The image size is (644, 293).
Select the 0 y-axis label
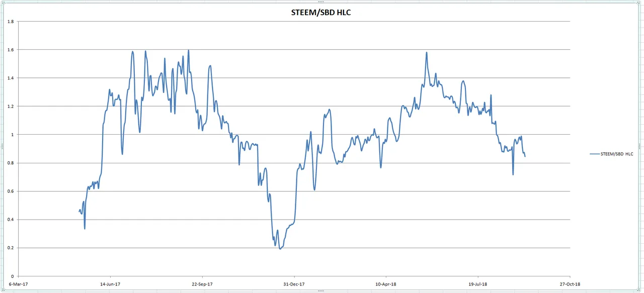pos(13,276)
